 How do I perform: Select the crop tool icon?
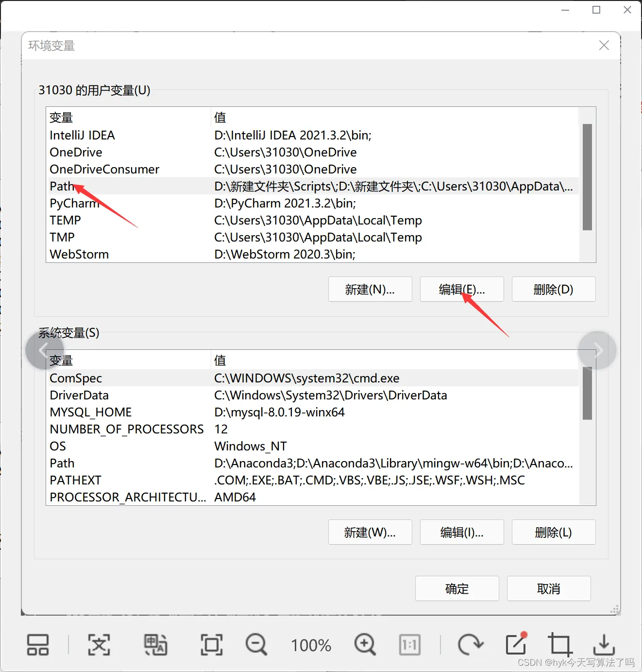[x=560, y=645]
